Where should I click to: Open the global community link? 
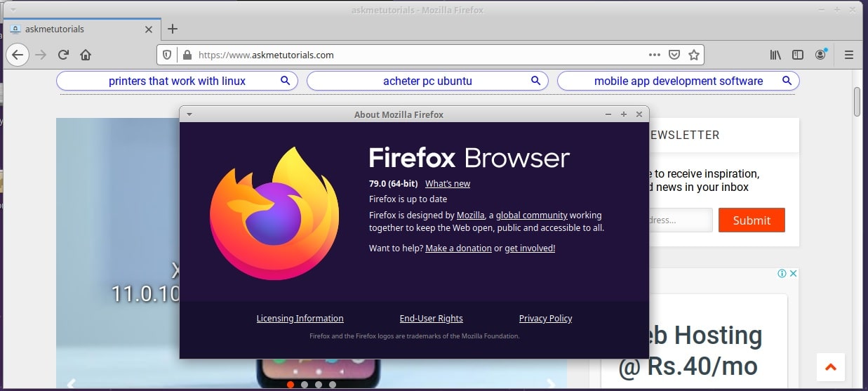(531, 215)
